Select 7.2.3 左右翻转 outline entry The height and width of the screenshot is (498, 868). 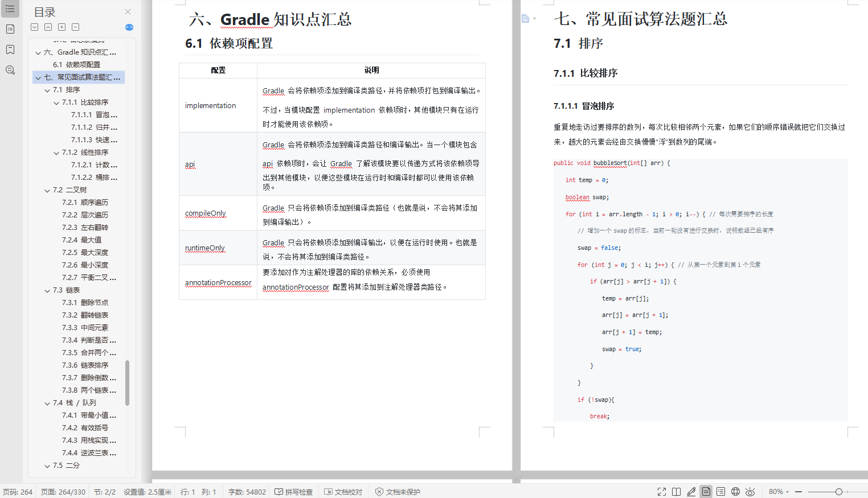(x=85, y=228)
